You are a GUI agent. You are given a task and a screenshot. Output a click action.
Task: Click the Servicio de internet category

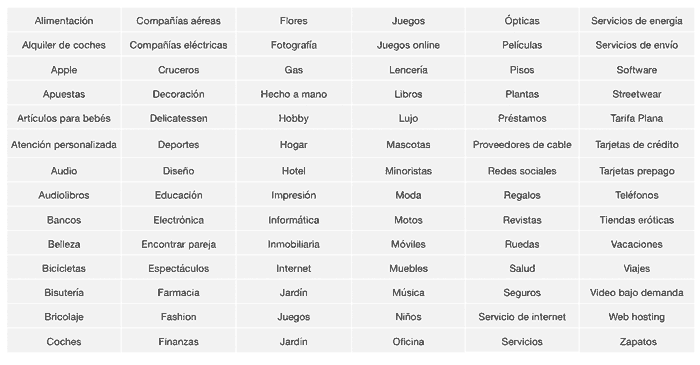(522, 317)
